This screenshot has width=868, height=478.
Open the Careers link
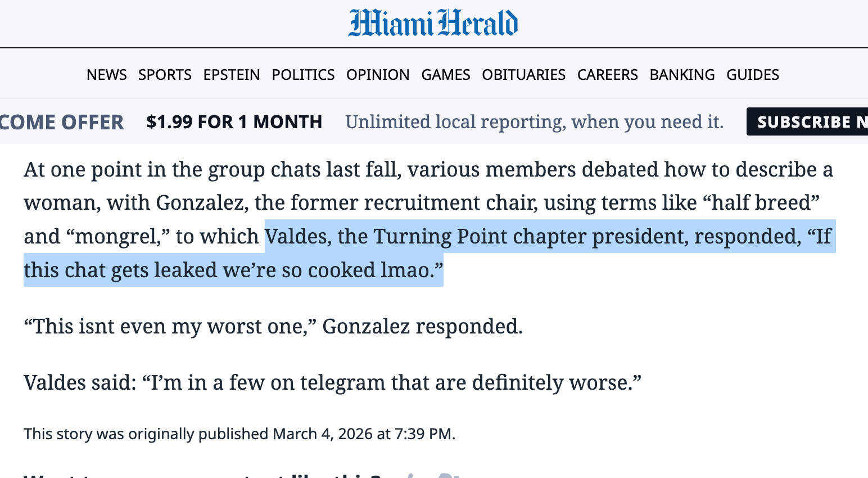(x=607, y=75)
